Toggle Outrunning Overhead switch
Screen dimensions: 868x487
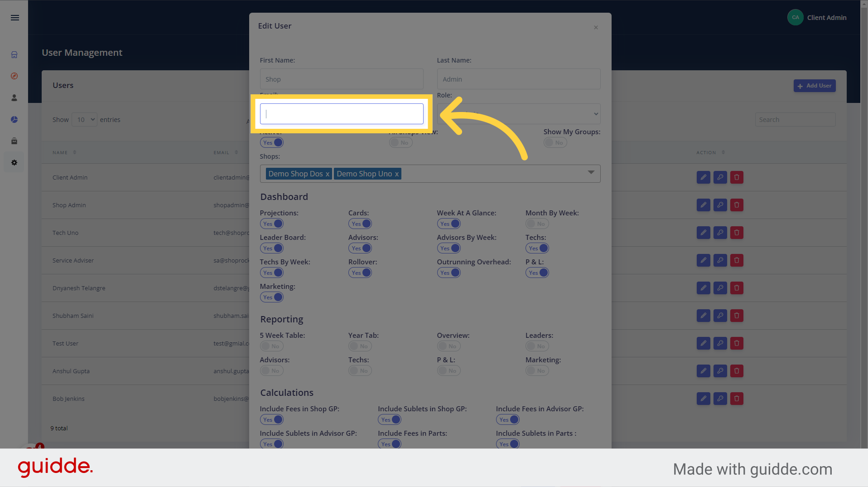tap(449, 273)
